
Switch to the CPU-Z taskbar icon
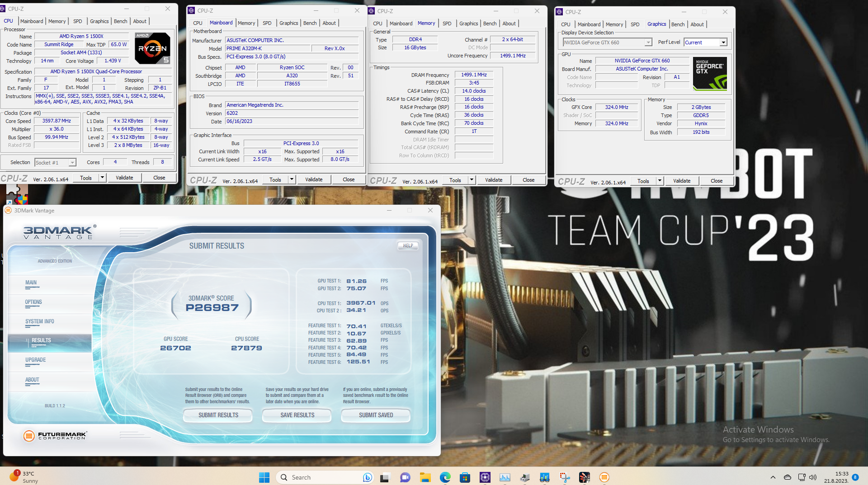[485, 477]
